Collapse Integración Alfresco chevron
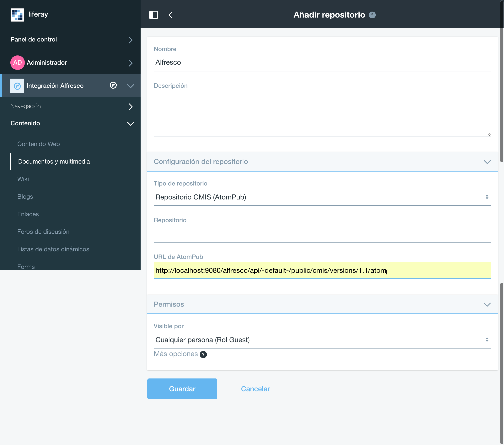Screen dimensions: 504x445 (130, 86)
